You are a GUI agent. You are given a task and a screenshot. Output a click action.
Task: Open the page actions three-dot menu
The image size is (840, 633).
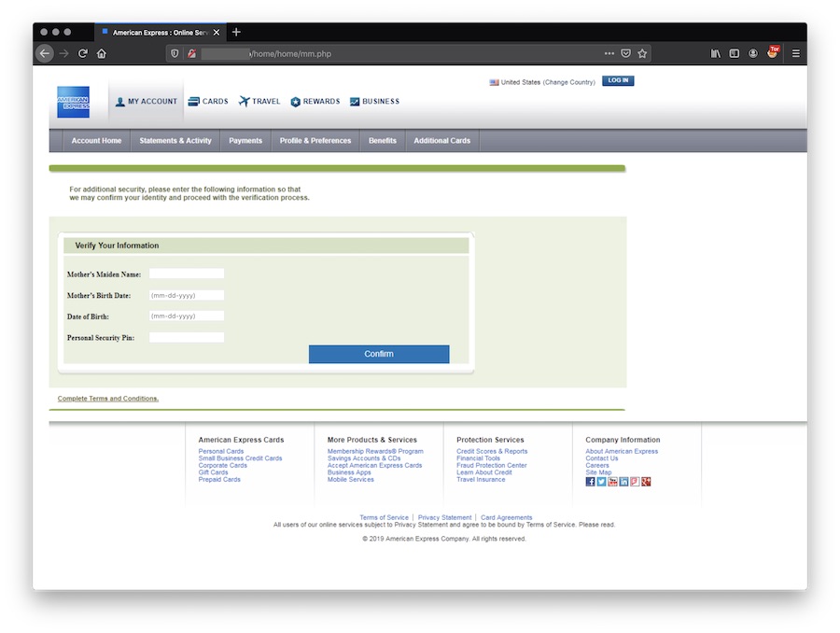pyautogui.click(x=609, y=54)
